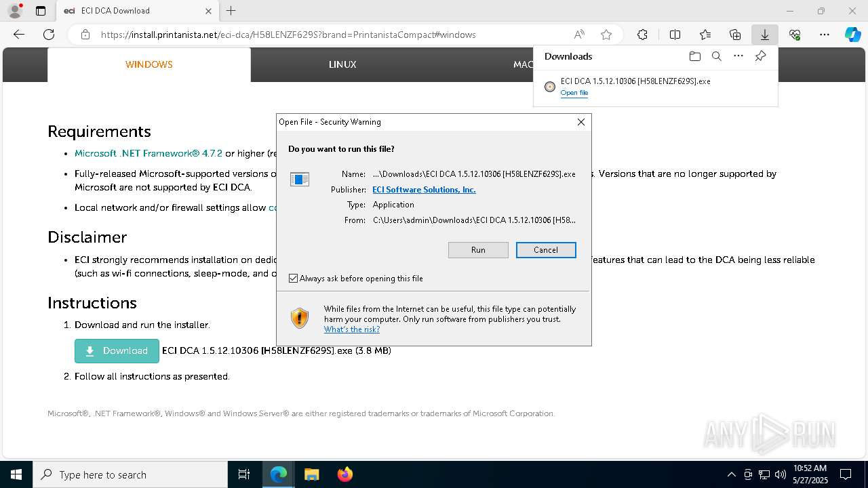Image resolution: width=868 pixels, height=488 pixels.
Task: Click Open file link under download
Action: coord(574,93)
